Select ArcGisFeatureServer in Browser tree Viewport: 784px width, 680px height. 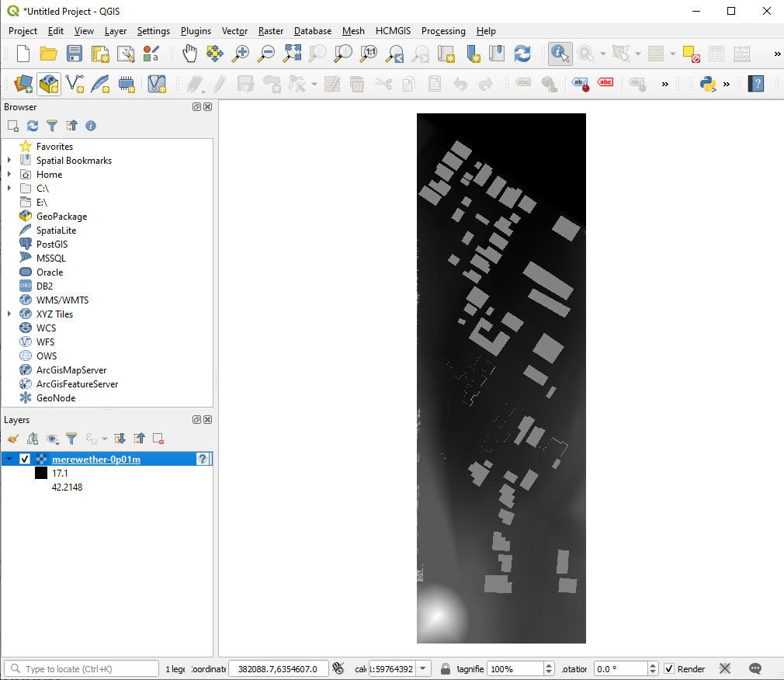pyautogui.click(x=77, y=384)
